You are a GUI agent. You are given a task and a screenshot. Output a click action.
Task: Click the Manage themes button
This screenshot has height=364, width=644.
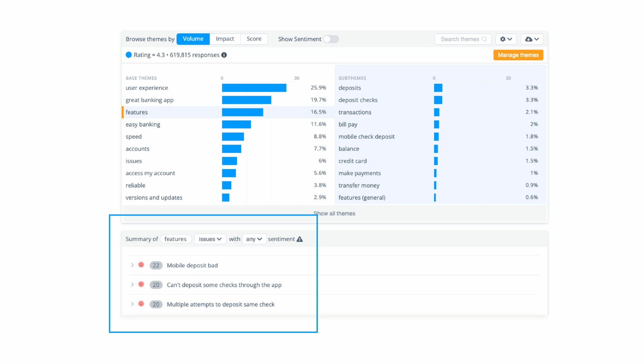[x=518, y=55]
